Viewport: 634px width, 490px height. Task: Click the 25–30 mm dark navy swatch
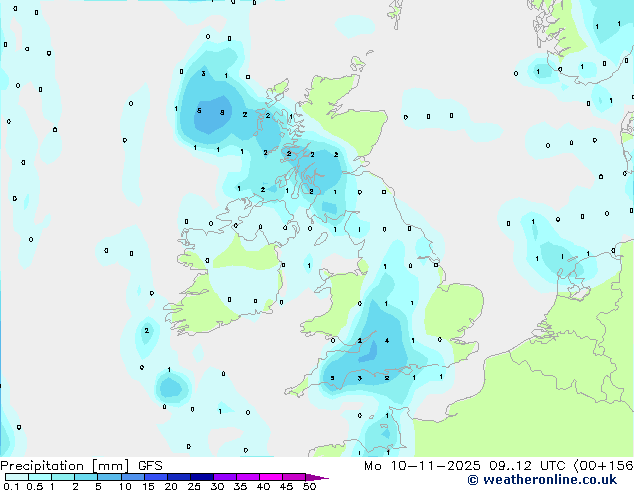(202, 477)
